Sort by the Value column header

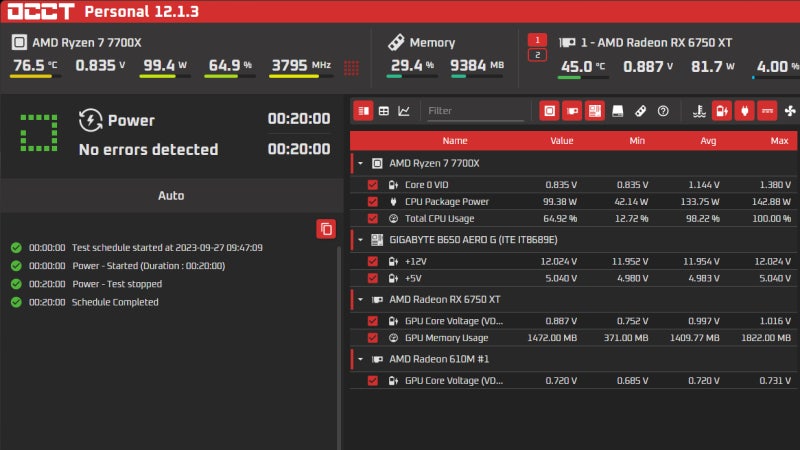[562, 141]
